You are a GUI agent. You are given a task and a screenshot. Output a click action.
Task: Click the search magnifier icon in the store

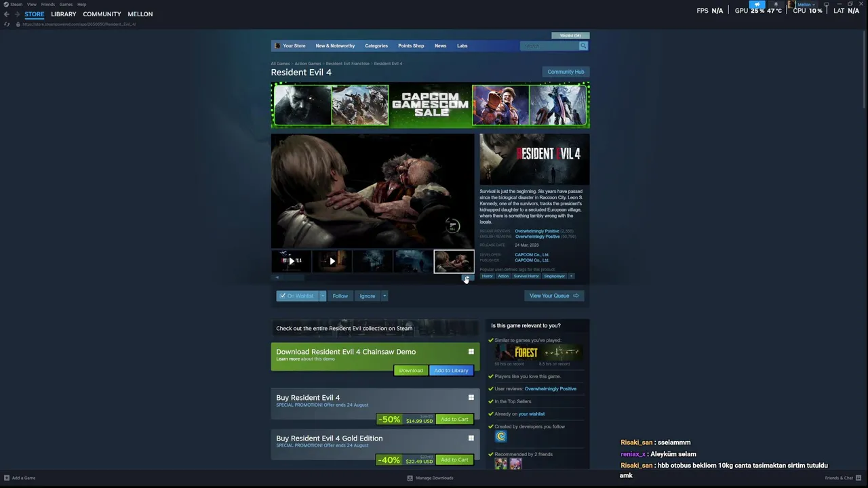click(583, 45)
